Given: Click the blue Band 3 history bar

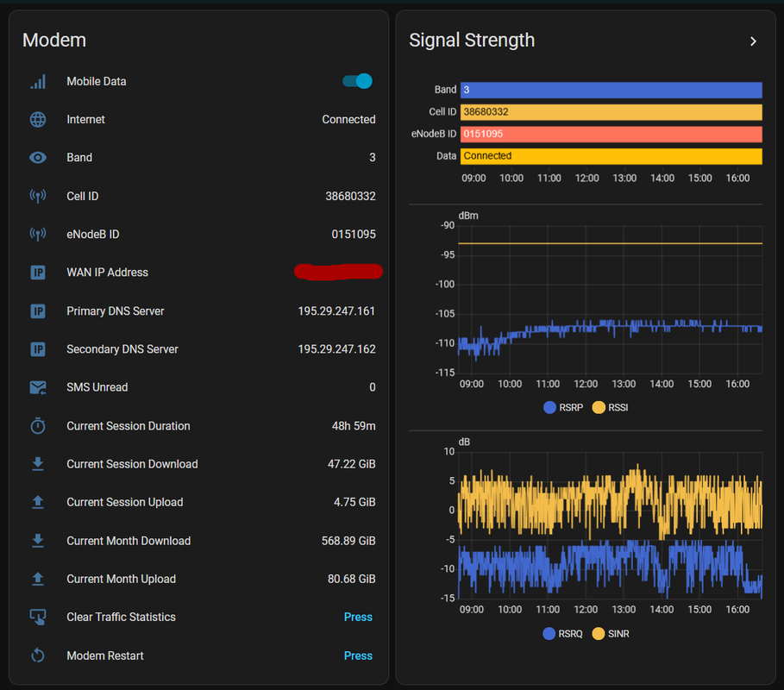Looking at the screenshot, I should (x=611, y=90).
